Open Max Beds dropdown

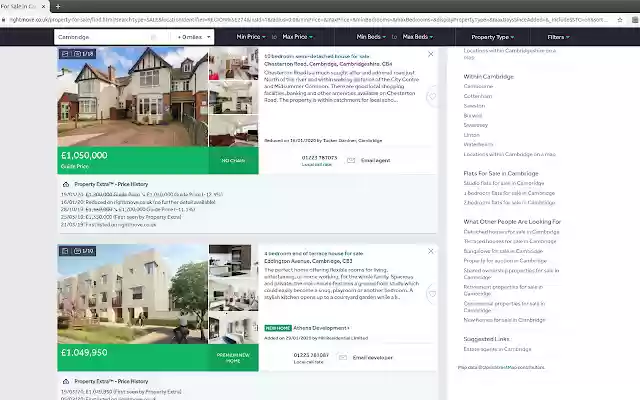pos(418,37)
